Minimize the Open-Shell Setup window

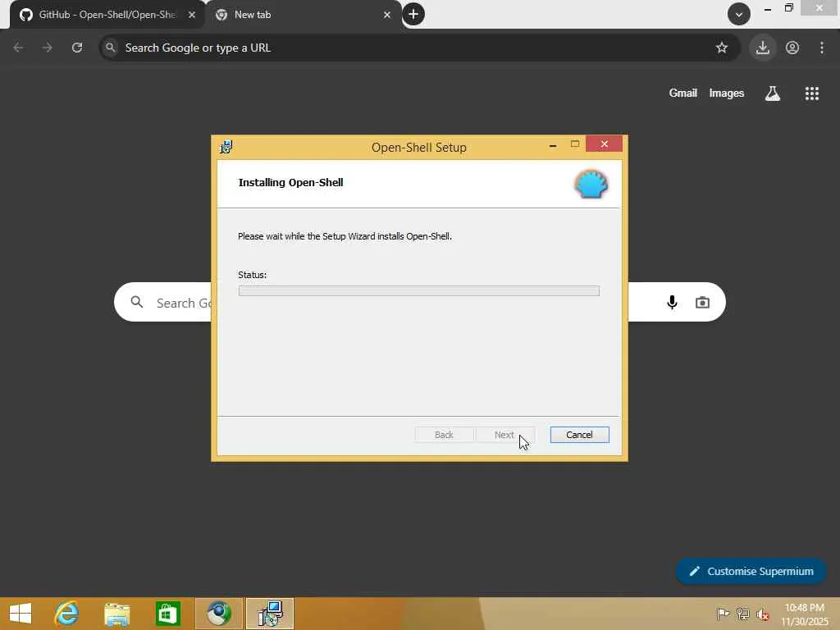[552, 144]
